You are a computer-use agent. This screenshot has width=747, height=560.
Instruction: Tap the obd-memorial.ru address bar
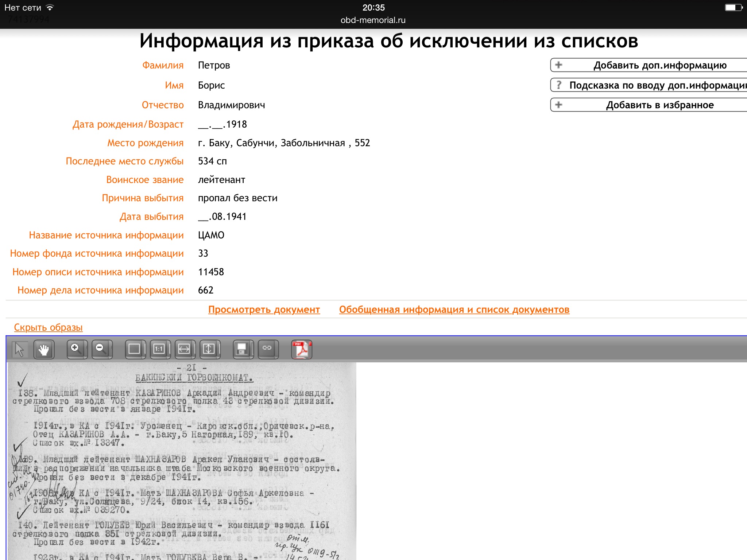click(x=373, y=20)
